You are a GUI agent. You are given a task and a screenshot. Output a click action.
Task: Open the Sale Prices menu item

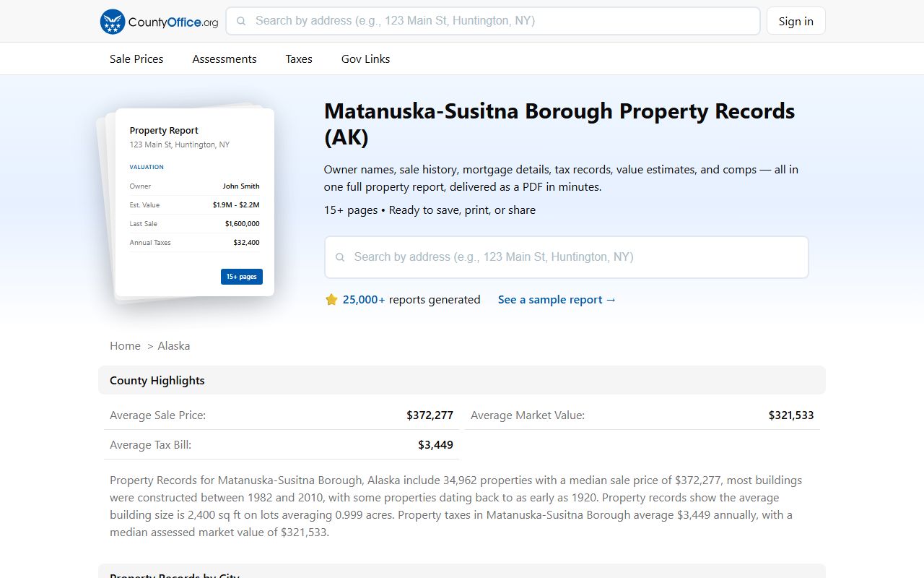coord(136,59)
